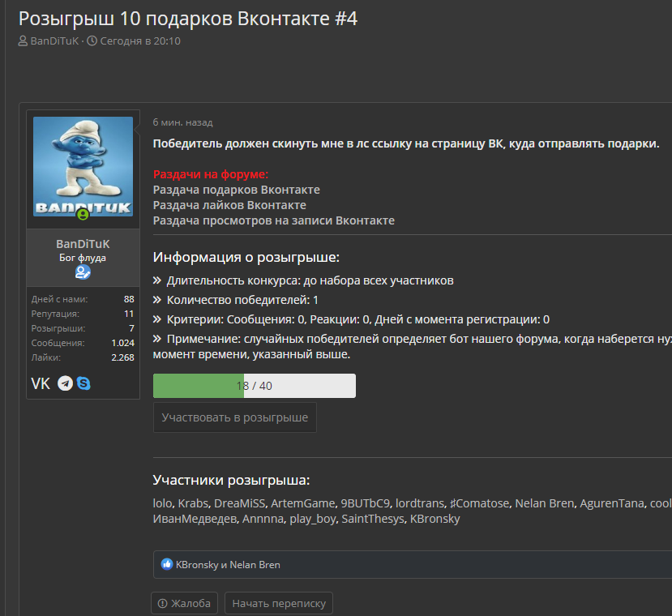Screen dimensions: 672x616
Task: Click the red Раздачи на форуме heading
Action: tap(211, 174)
